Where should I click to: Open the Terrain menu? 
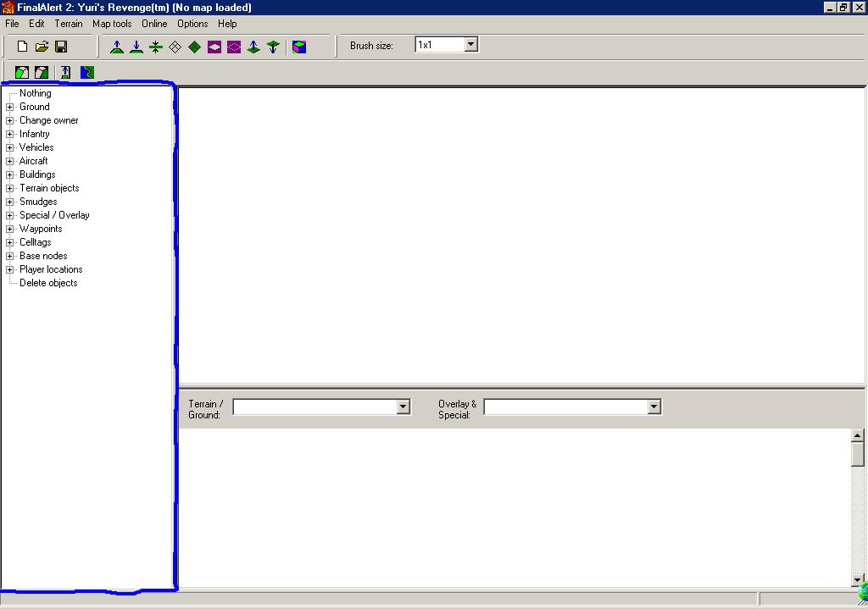[x=69, y=24]
